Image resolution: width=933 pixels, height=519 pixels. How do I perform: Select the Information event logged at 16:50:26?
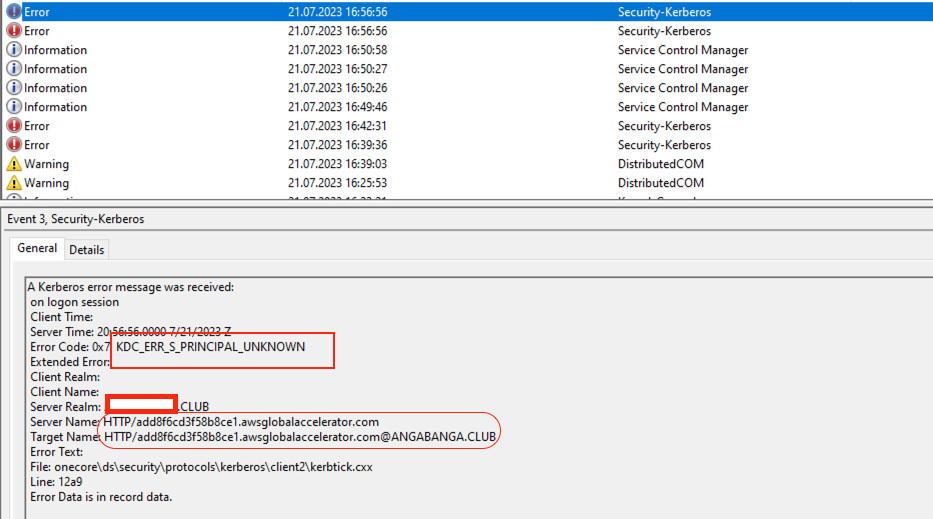[55, 88]
